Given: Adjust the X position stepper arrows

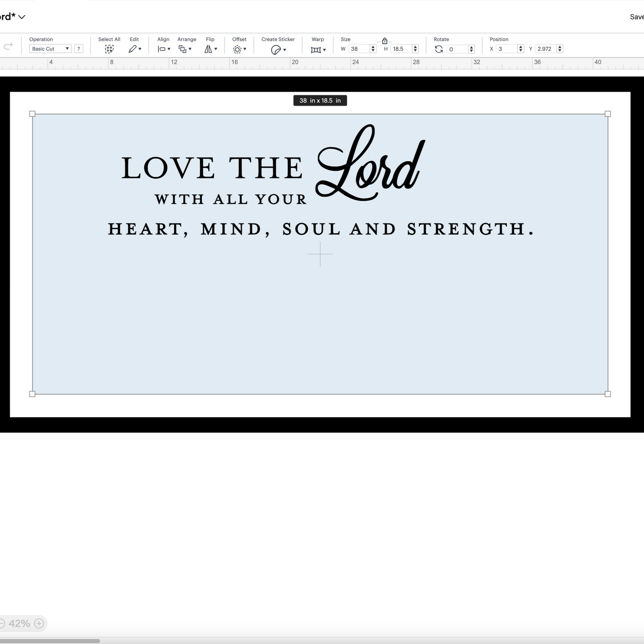Looking at the screenshot, I should click(x=521, y=49).
